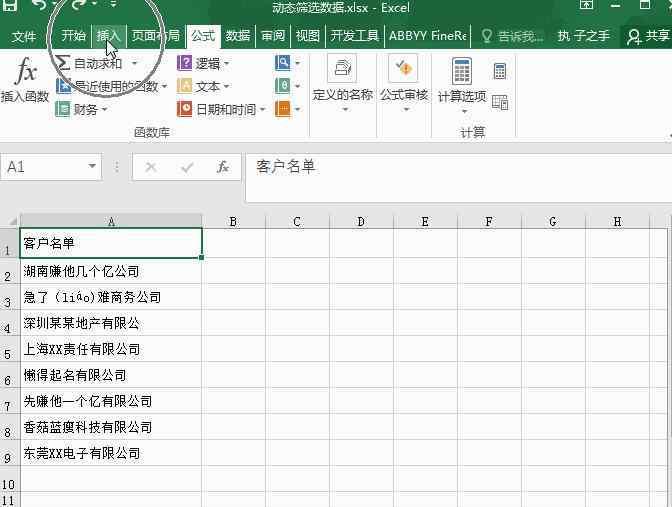
Task: Click the Name Box showing A1
Action: [x=43, y=167]
